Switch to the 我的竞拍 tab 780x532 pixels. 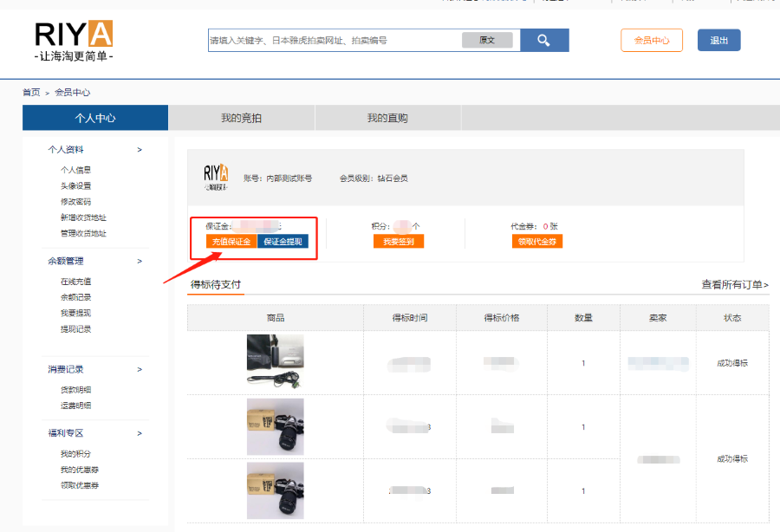(241, 118)
